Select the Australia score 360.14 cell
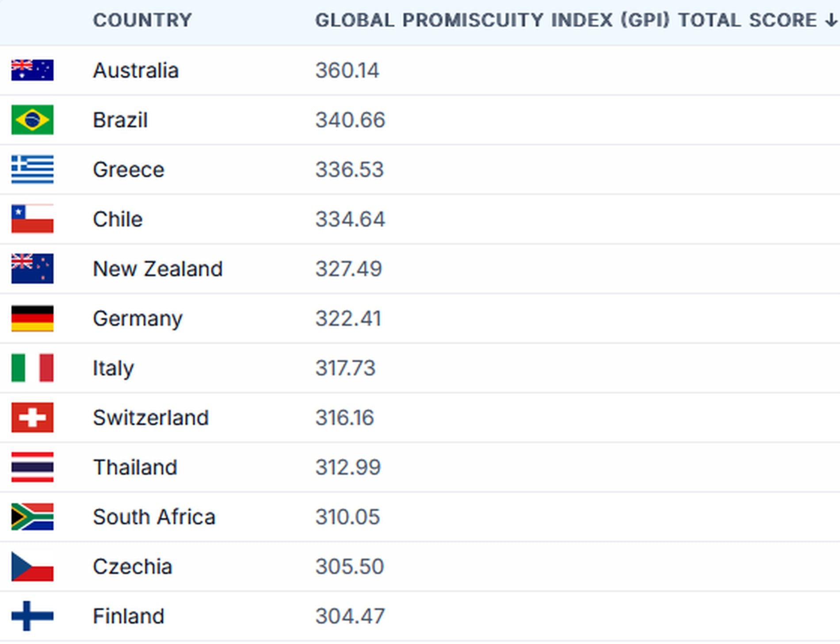840x644 pixels. pos(347,70)
